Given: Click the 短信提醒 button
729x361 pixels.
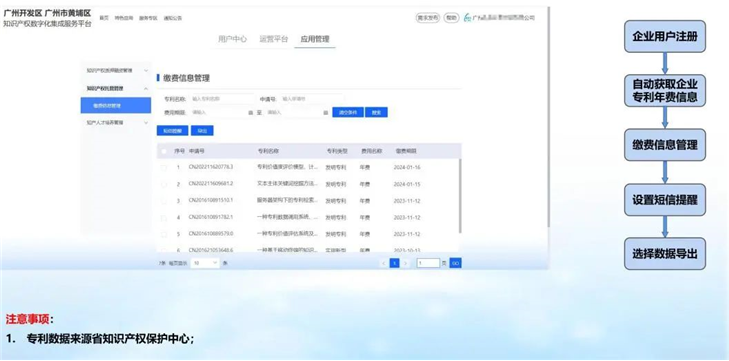Looking at the screenshot, I should pyautogui.click(x=172, y=131).
